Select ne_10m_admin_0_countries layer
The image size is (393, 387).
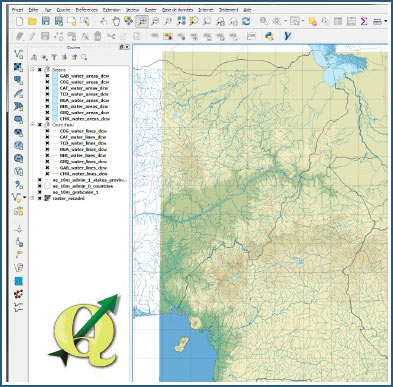point(83,186)
